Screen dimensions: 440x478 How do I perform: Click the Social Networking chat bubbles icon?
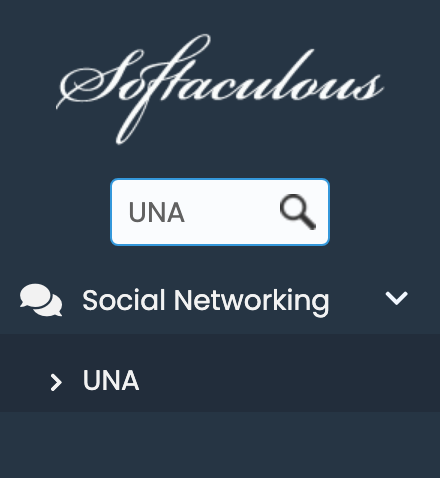[x=41, y=300]
